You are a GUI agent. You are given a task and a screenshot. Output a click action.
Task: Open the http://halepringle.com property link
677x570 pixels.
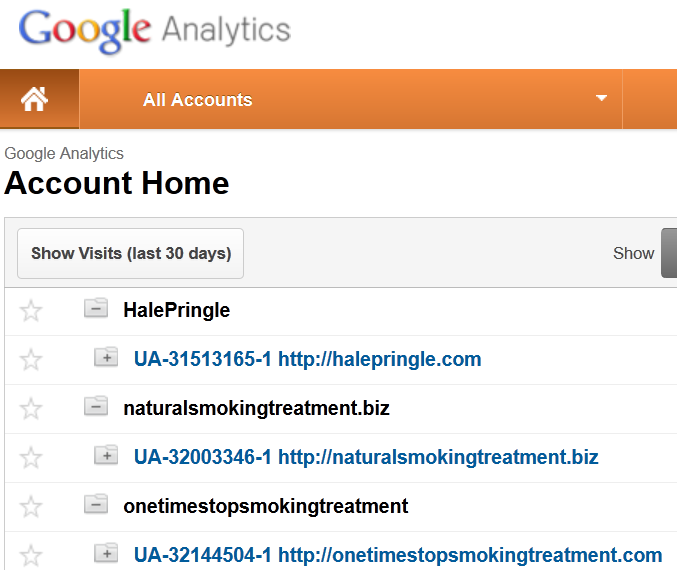point(380,359)
